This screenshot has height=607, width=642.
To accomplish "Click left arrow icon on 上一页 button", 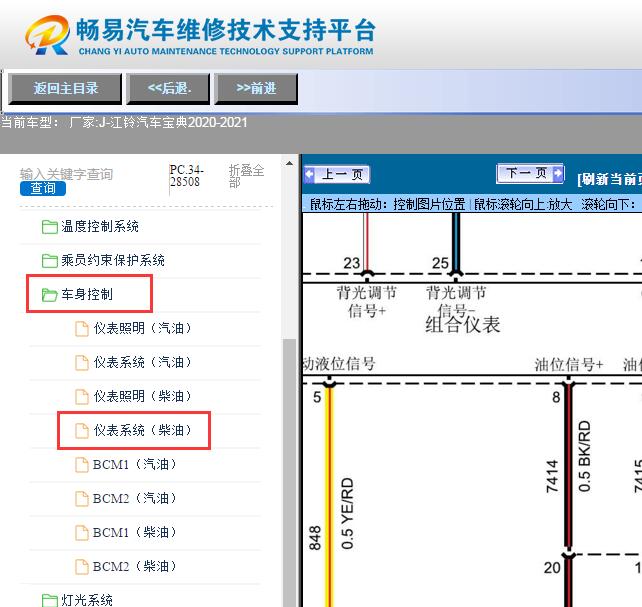I will coord(310,175).
